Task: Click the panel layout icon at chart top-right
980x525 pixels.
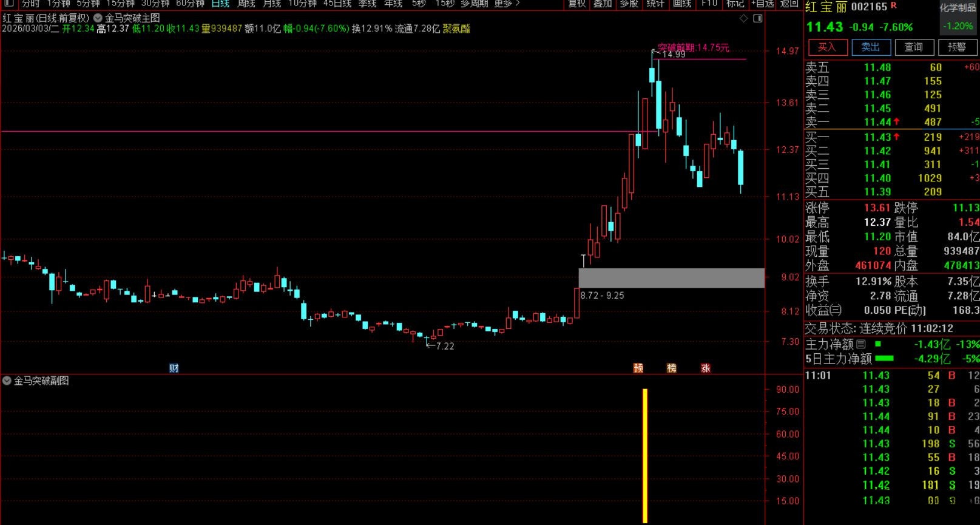Action: [757, 19]
